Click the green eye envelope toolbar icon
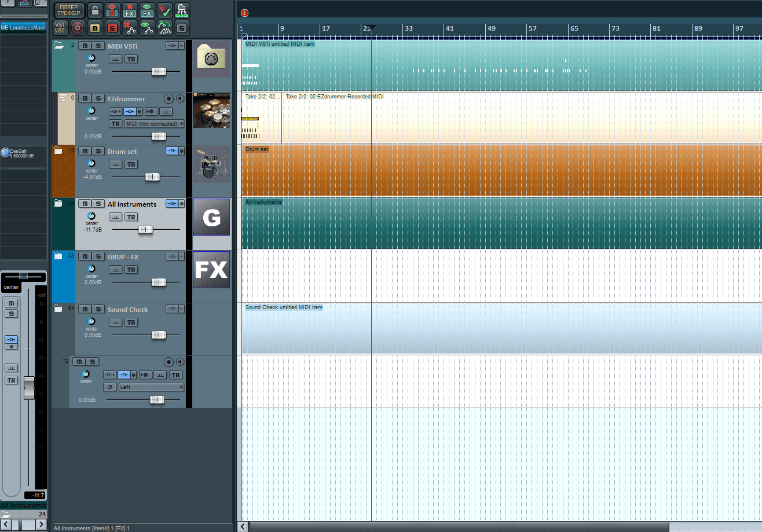Image resolution: width=762 pixels, height=532 pixels. (x=148, y=27)
